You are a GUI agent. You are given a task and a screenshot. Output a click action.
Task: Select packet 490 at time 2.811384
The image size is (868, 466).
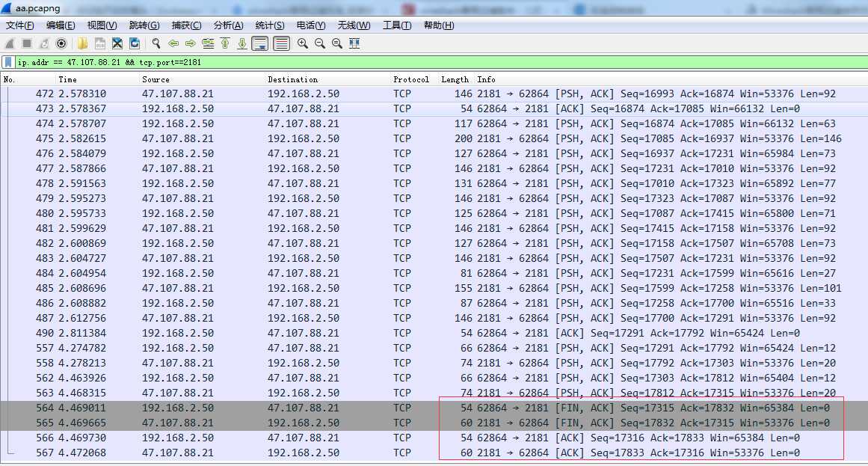click(x=434, y=333)
